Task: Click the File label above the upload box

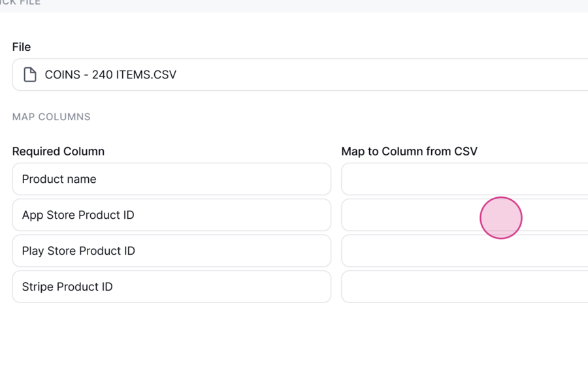Action: click(22, 47)
